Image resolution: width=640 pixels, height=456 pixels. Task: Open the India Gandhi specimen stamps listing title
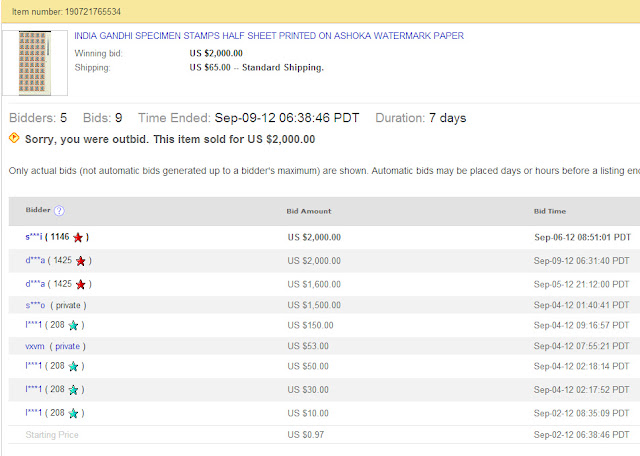(x=269, y=36)
